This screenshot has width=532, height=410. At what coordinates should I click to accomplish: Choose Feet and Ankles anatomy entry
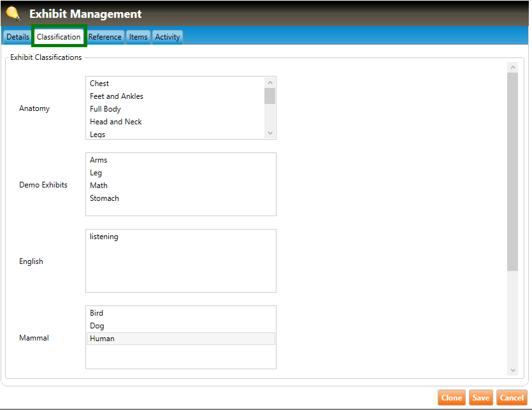point(117,96)
